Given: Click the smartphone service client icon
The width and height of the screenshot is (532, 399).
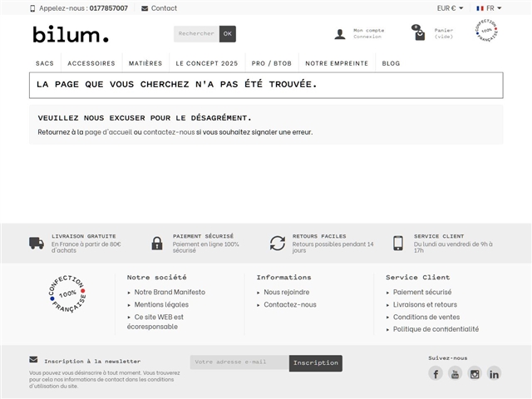Looking at the screenshot, I should pos(398,244).
